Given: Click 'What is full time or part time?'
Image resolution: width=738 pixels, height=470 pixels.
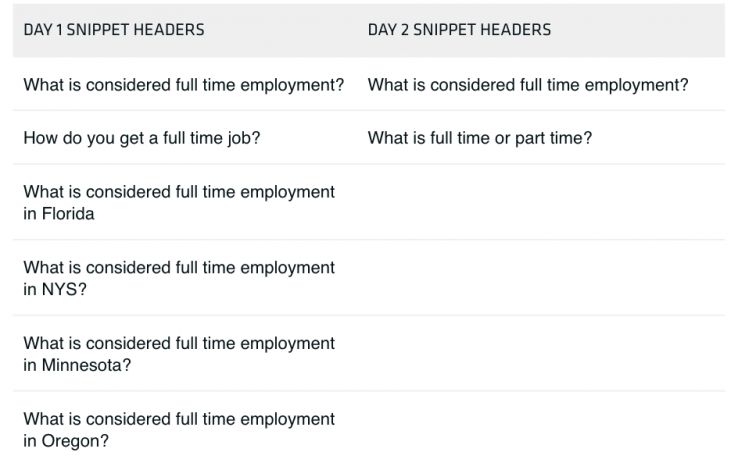Looking at the screenshot, I should point(479,138).
